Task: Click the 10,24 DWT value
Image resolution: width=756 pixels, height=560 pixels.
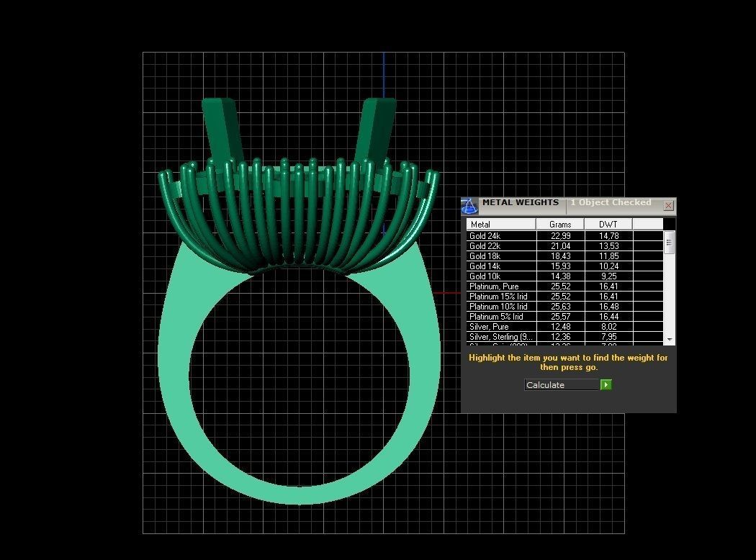Action: pyautogui.click(x=609, y=266)
